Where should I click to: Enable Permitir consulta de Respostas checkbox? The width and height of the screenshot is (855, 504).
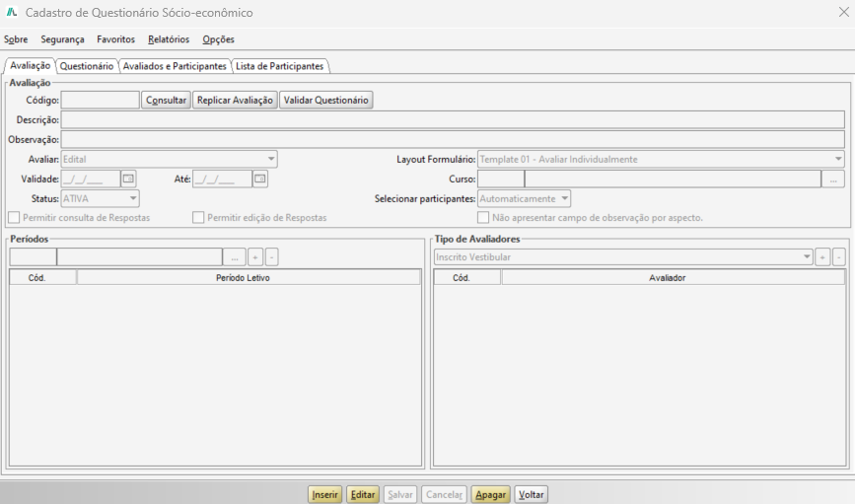click(14, 218)
